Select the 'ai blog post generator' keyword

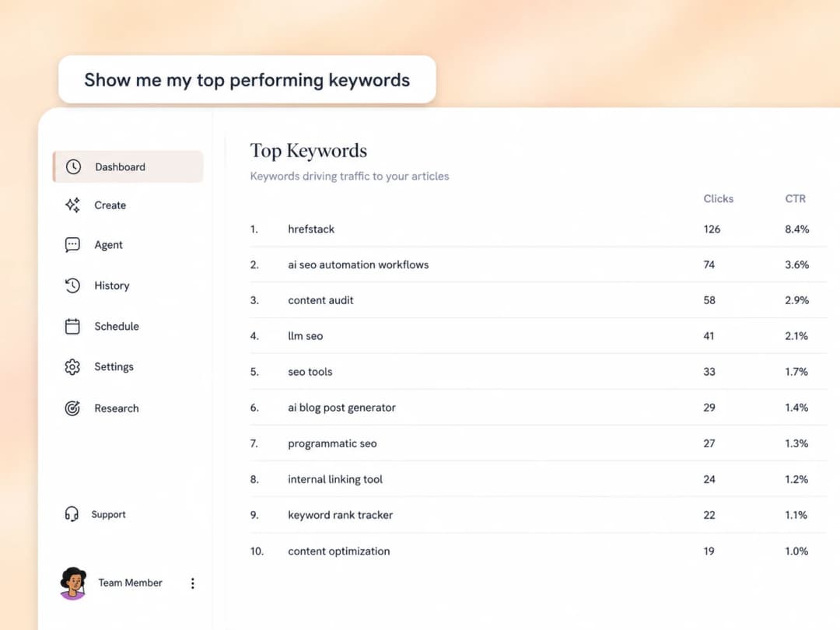coord(341,408)
